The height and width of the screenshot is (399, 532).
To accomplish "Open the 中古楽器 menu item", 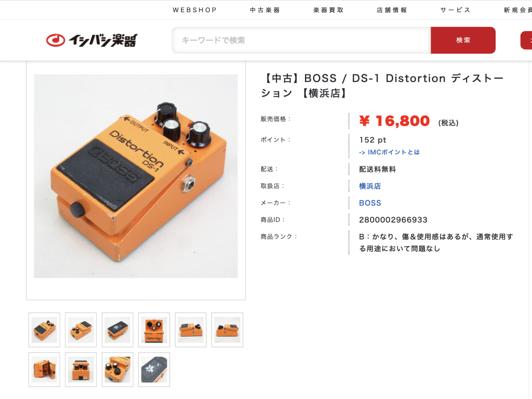I will pos(265,10).
